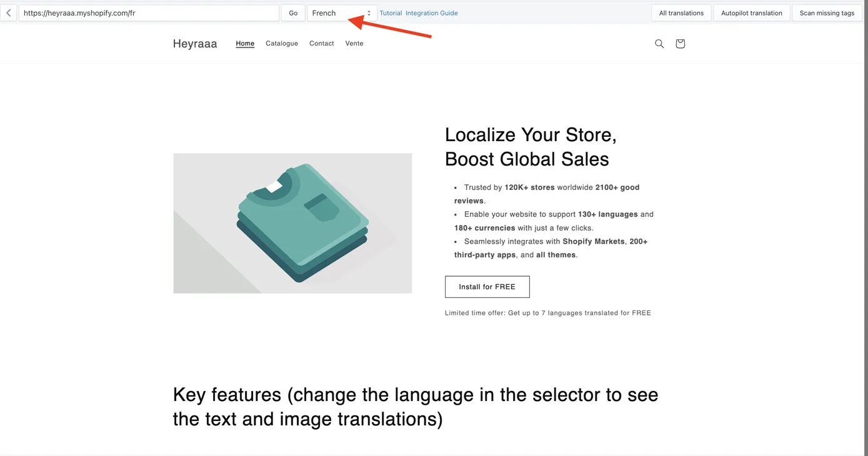Open the store search icon
The height and width of the screenshot is (456, 868).
point(659,44)
